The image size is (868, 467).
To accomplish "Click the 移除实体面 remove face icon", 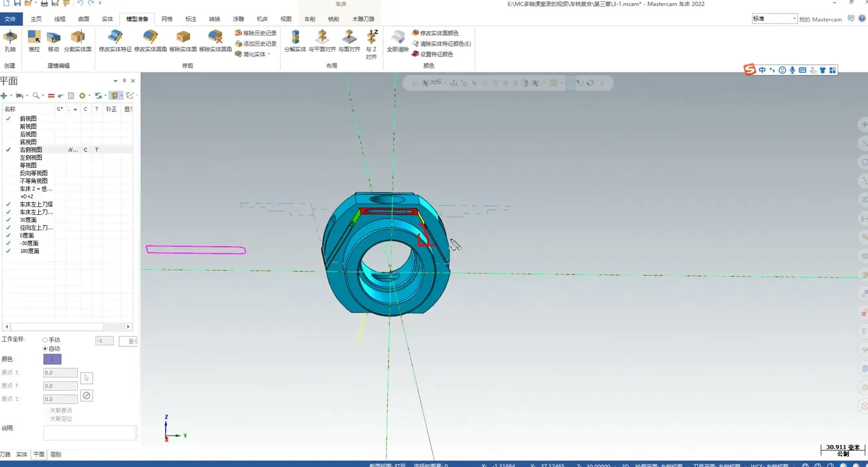I will (x=183, y=40).
